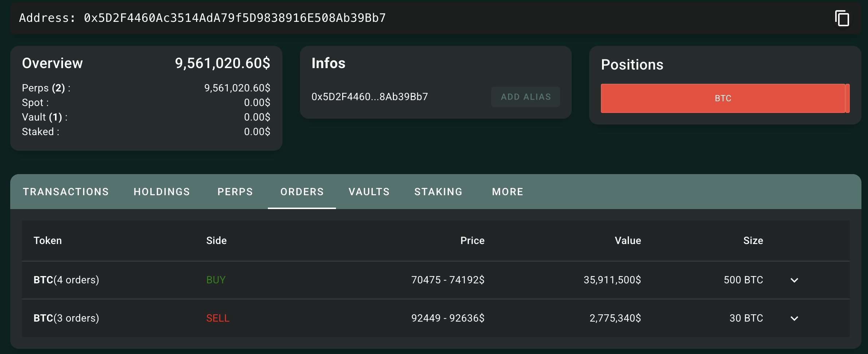Click the Positions panel heading
868x354 pixels.
[632, 65]
